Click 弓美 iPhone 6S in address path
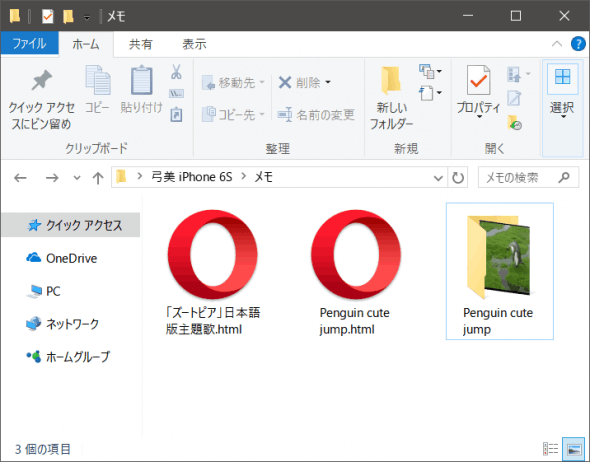Image resolution: width=590 pixels, height=462 pixels. (192, 177)
